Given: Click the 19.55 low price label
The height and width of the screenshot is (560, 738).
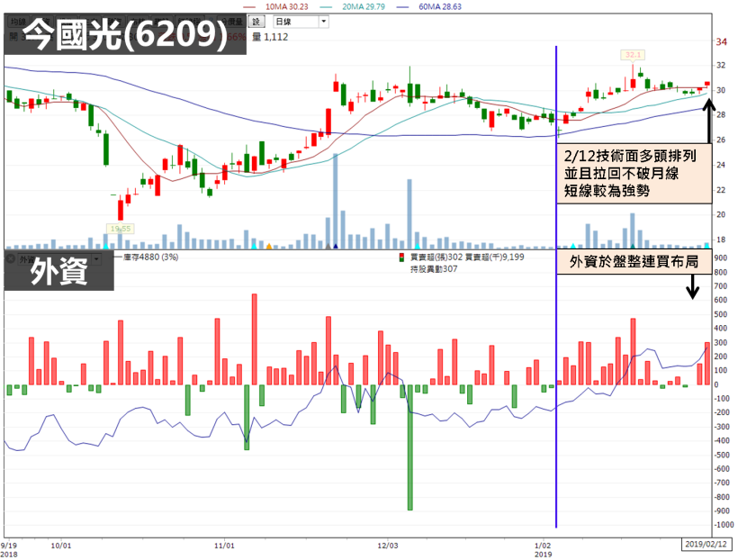Looking at the screenshot, I should [x=121, y=229].
